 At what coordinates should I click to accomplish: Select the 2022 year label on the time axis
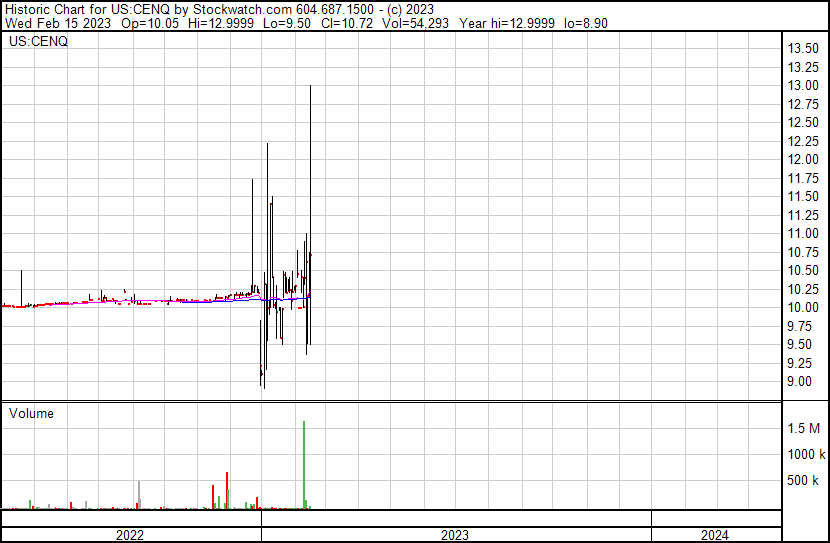click(x=130, y=535)
